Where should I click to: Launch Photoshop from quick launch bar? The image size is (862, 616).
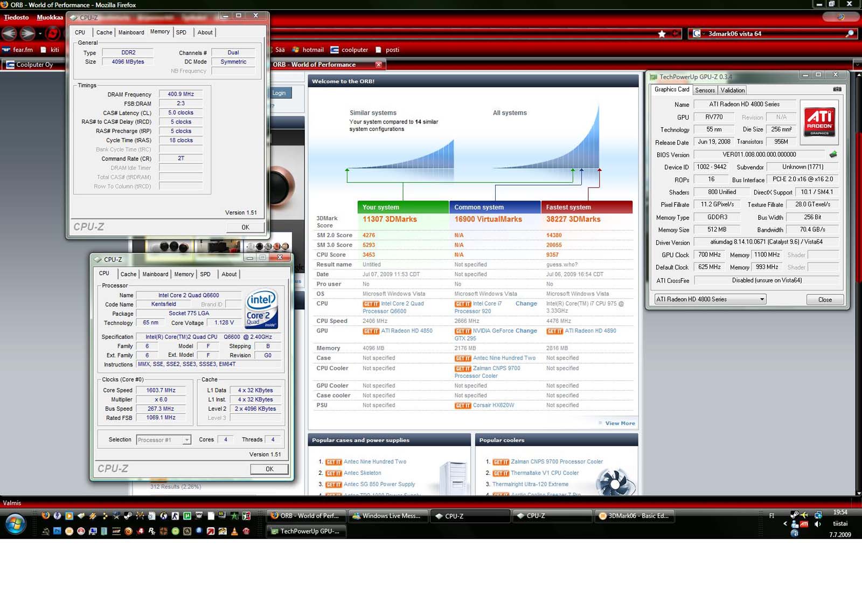(x=57, y=531)
